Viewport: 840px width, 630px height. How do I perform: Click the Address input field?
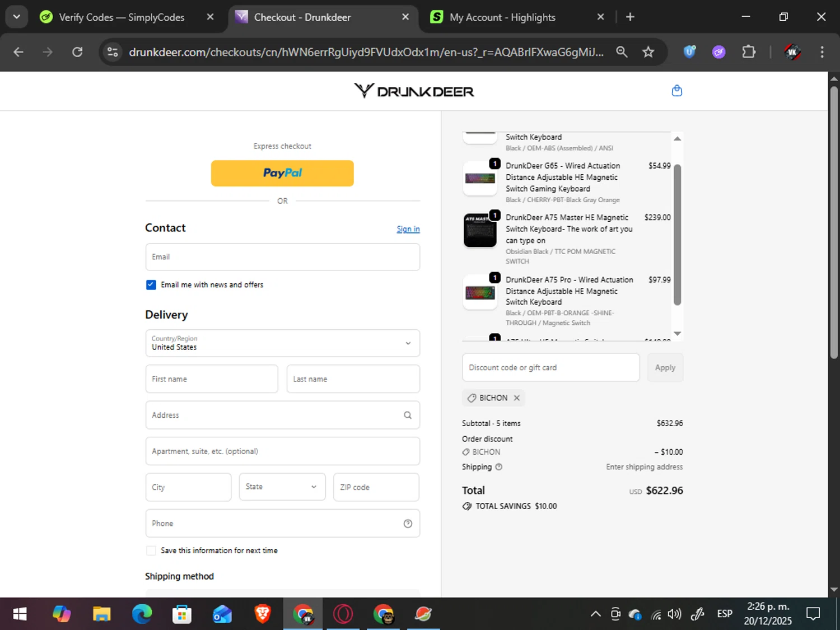coord(282,415)
